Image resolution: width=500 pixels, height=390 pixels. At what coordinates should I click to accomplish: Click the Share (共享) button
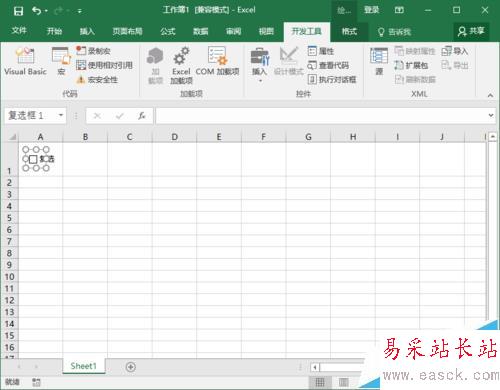pyautogui.click(x=471, y=31)
